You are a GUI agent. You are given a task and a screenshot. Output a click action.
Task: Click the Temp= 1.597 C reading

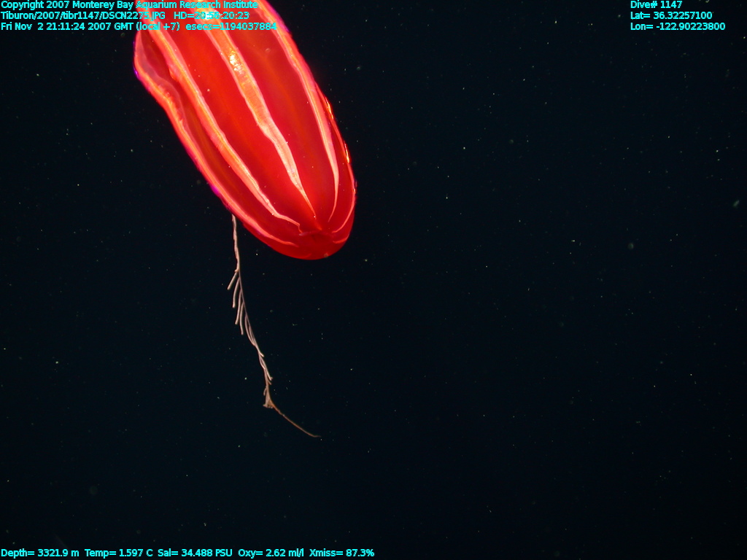pyautogui.click(x=119, y=553)
